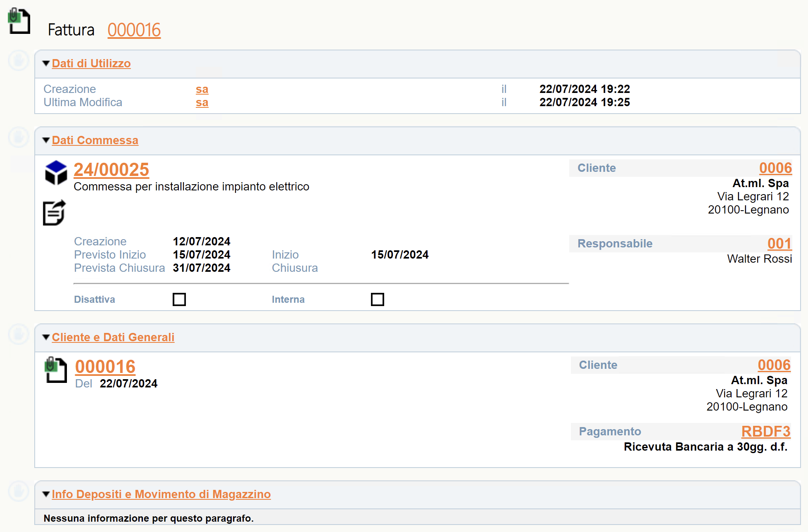Click the edit note icon under commessa cube
Screen dimensions: 808x532
[x=55, y=212]
